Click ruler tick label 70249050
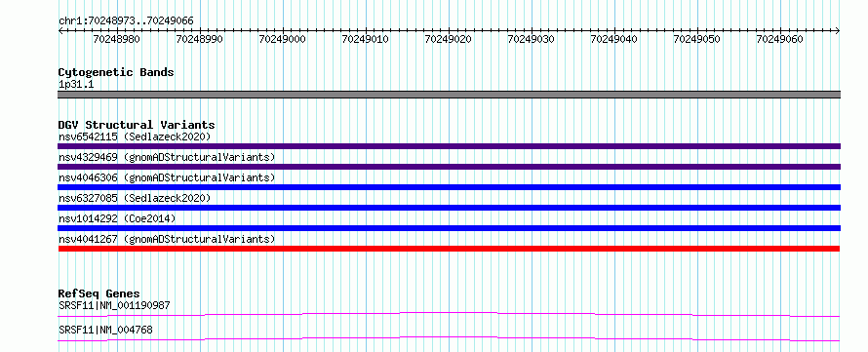Image resolution: width=868 pixels, height=352 pixels. click(697, 39)
